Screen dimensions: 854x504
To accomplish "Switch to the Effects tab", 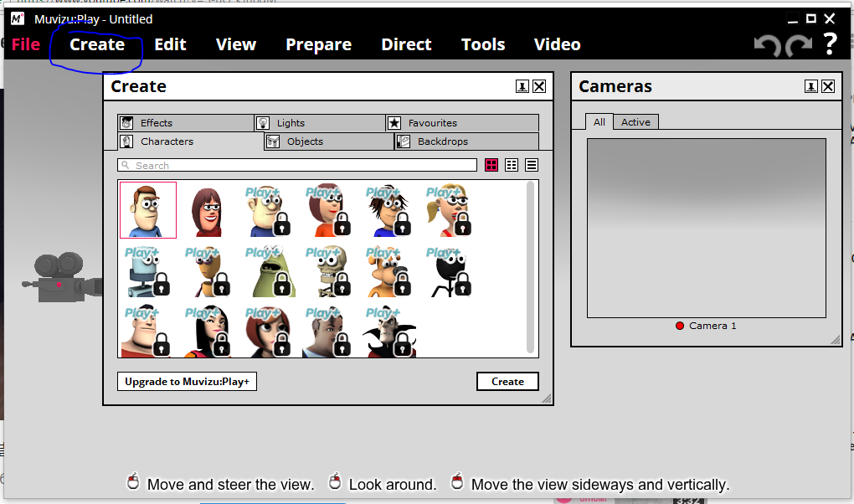I will (186, 122).
